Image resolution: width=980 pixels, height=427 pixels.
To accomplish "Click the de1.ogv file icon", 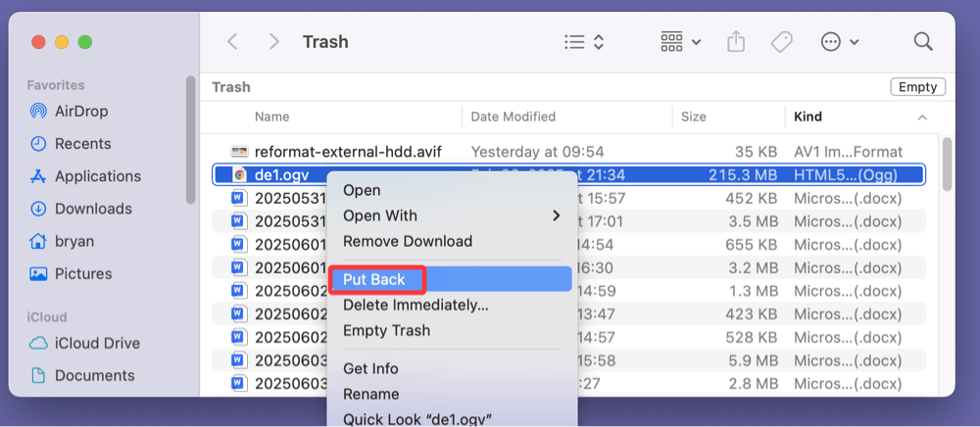I will point(239,175).
